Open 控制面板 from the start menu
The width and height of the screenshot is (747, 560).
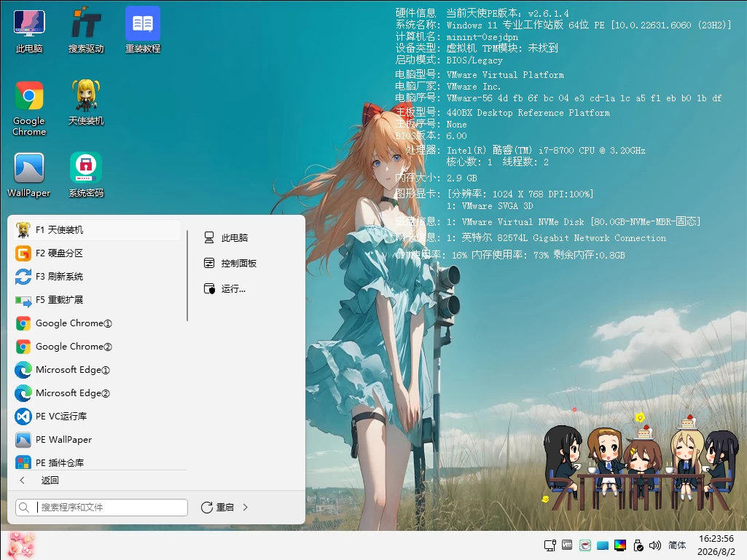click(x=230, y=264)
